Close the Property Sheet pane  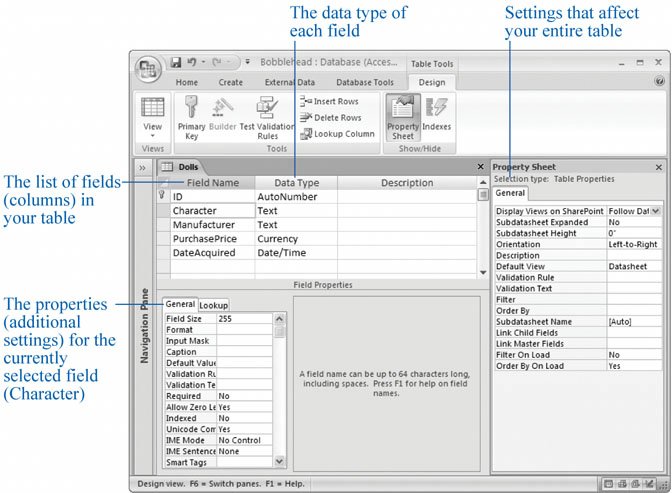point(658,167)
